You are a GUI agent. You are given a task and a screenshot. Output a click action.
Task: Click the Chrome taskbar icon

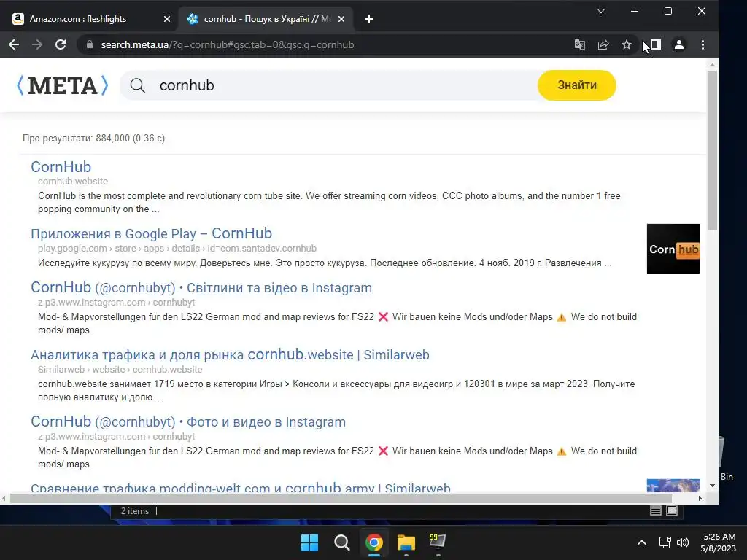click(x=374, y=542)
